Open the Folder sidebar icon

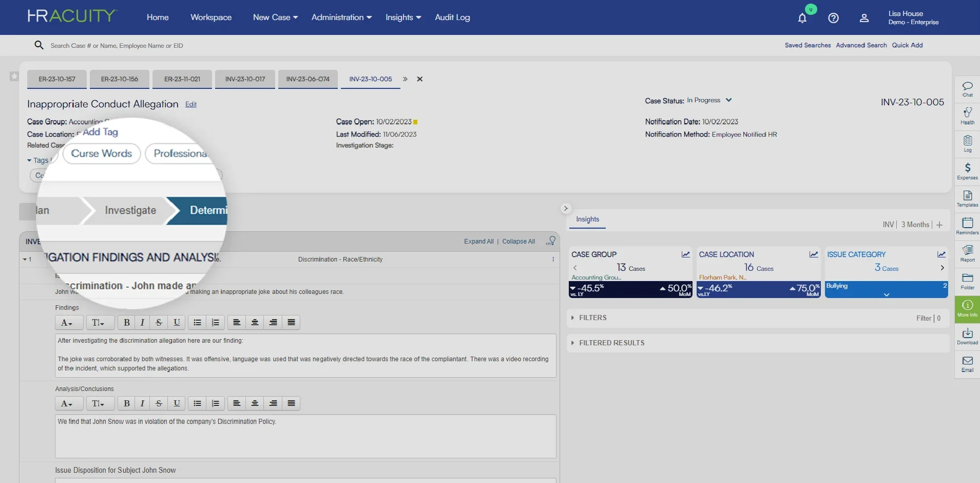[x=968, y=282]
